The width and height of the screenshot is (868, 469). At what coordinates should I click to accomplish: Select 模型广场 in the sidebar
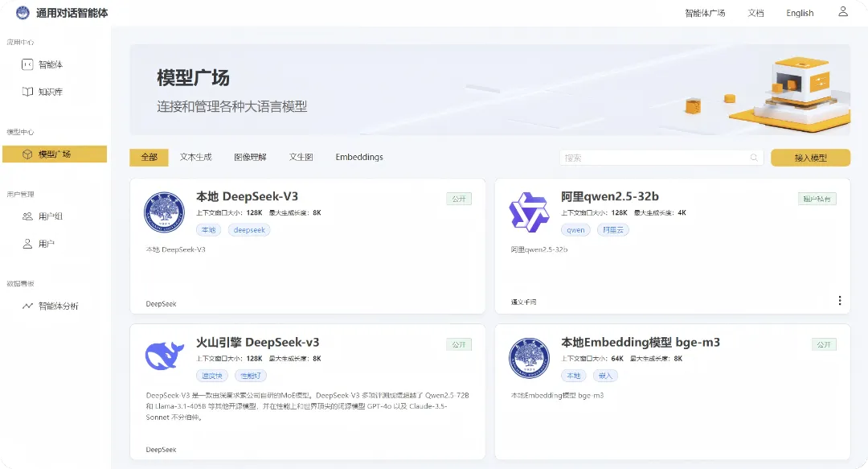tap(55, 154)
